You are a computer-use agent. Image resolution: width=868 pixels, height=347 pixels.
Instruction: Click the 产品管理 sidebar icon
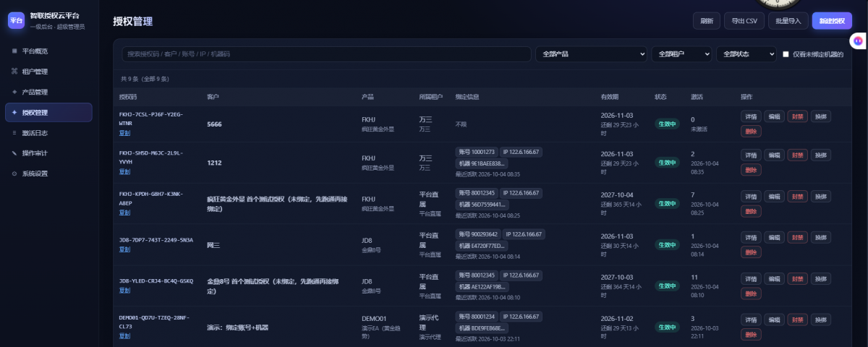[x=14, y=92]
